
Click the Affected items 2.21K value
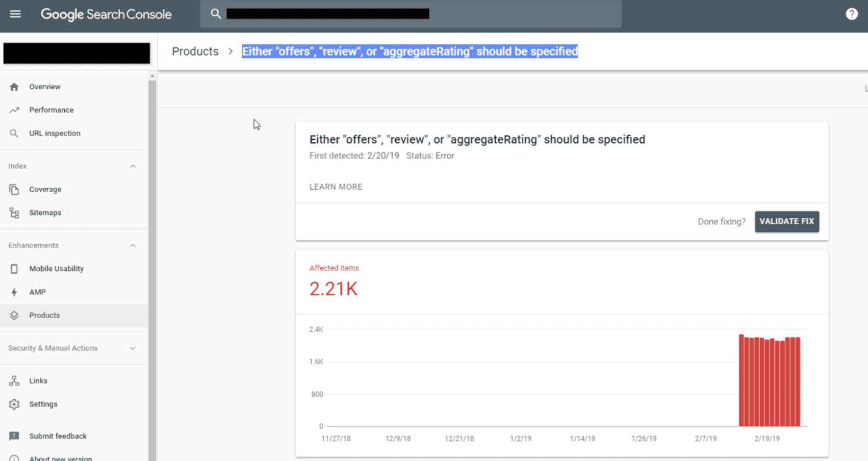pyautogui.click(x=334, y=289)
